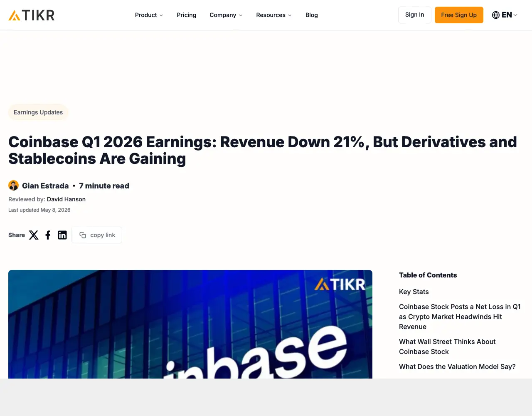Click the globe language icon
Image resolution: width=532 pixels, height=416 pixels.
coord(496,15)
